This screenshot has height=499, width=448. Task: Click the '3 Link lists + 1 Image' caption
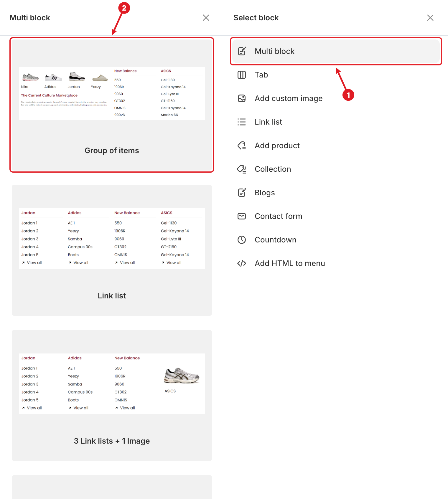point(112,441)
